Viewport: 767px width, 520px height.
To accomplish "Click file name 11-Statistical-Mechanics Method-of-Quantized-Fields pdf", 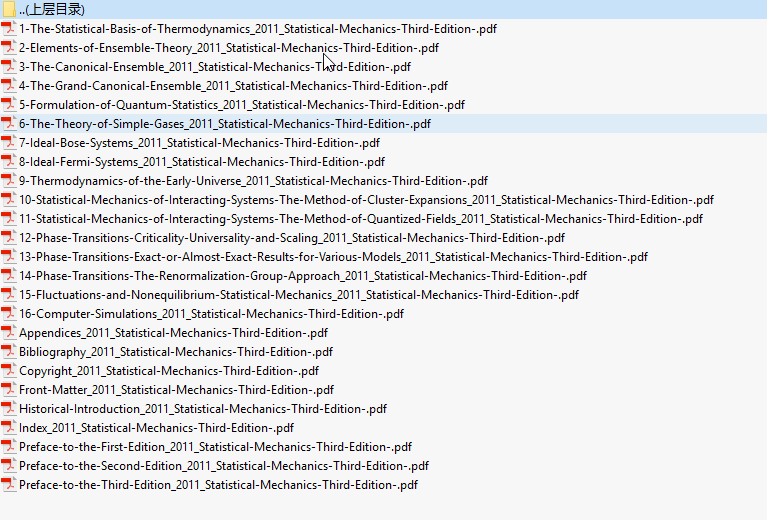I will (x=361, y=219).
